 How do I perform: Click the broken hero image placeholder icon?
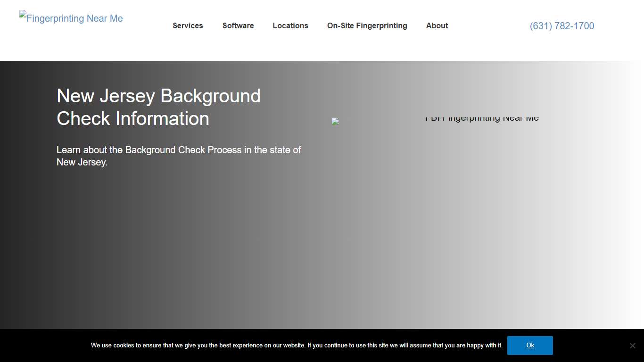click(x=335, y=121)
